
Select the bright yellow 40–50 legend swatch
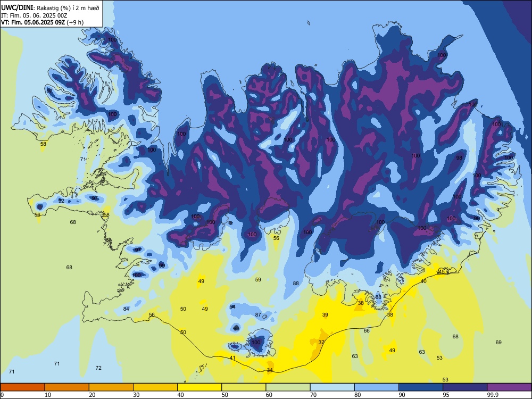click(199, 387)
